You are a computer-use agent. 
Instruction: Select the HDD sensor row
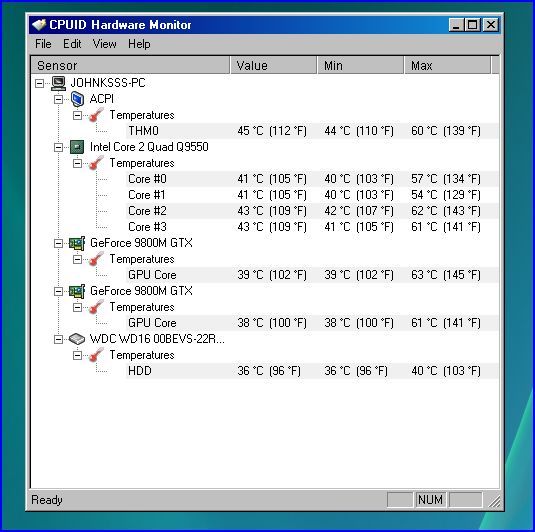[x=312, y=371]
